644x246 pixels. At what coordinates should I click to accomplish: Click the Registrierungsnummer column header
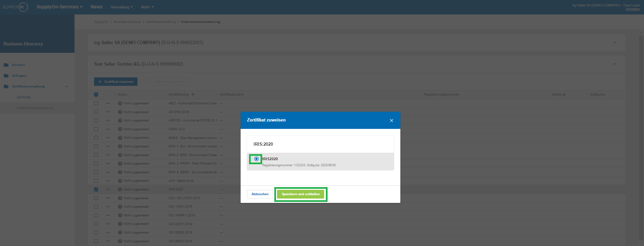point(441,95)
